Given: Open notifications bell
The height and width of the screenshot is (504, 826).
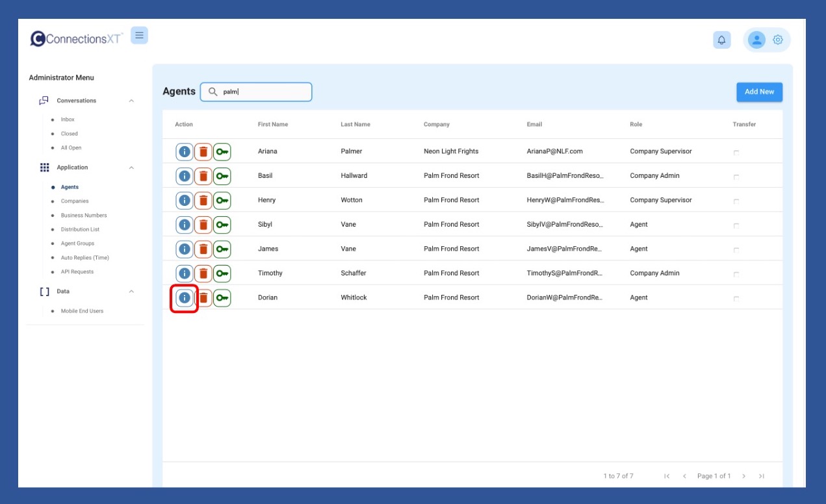Looking at the screenshot, I should click(721, 40).
